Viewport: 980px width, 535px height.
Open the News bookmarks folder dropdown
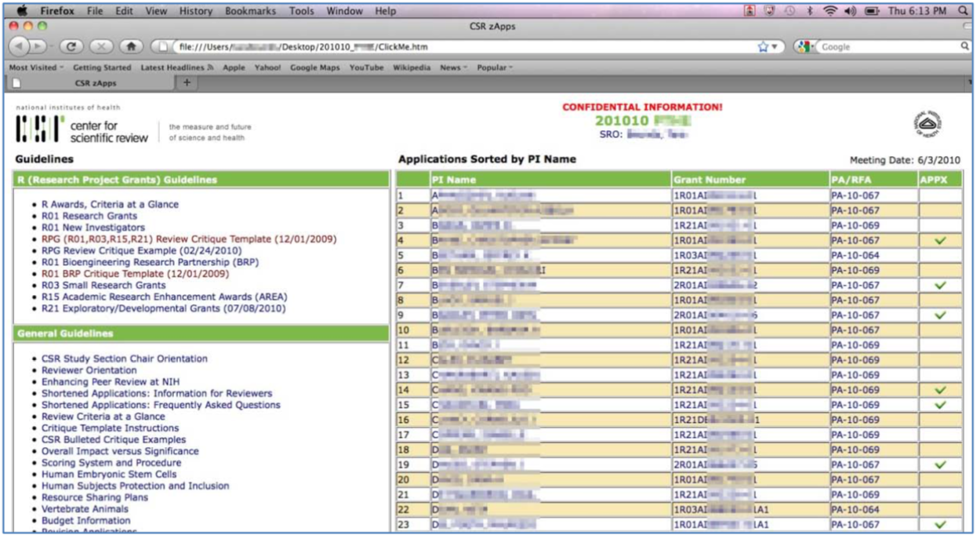[453, 67]
